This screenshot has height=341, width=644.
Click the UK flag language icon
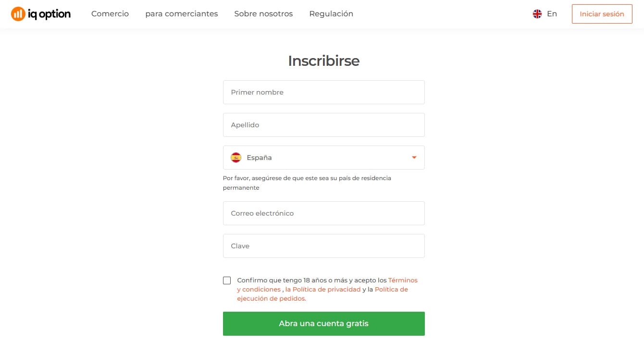[537, 14]
